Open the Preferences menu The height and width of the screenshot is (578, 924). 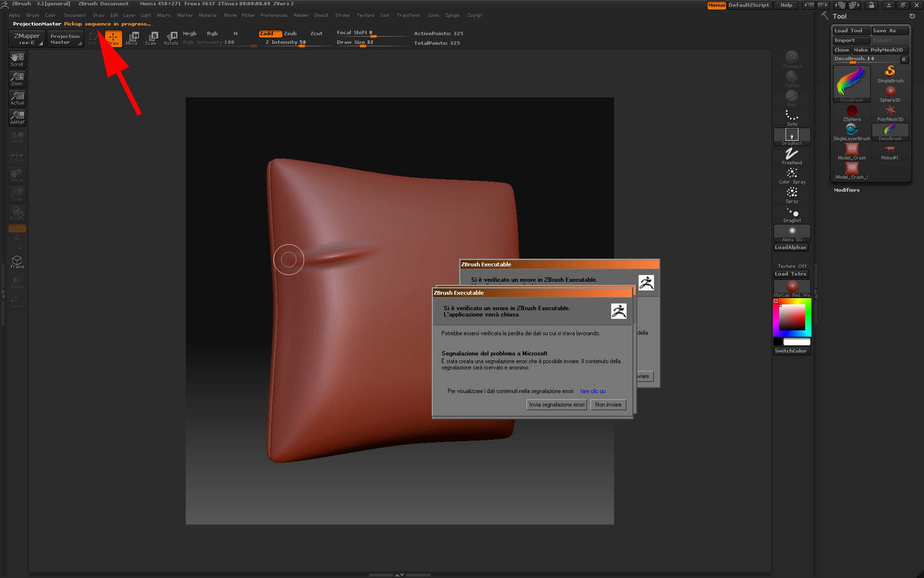(274, 15)
